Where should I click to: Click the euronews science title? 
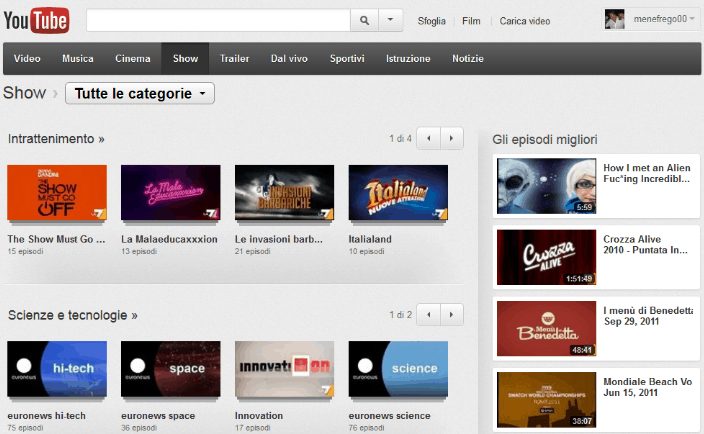pyautogui.click(x=389, y=416)
